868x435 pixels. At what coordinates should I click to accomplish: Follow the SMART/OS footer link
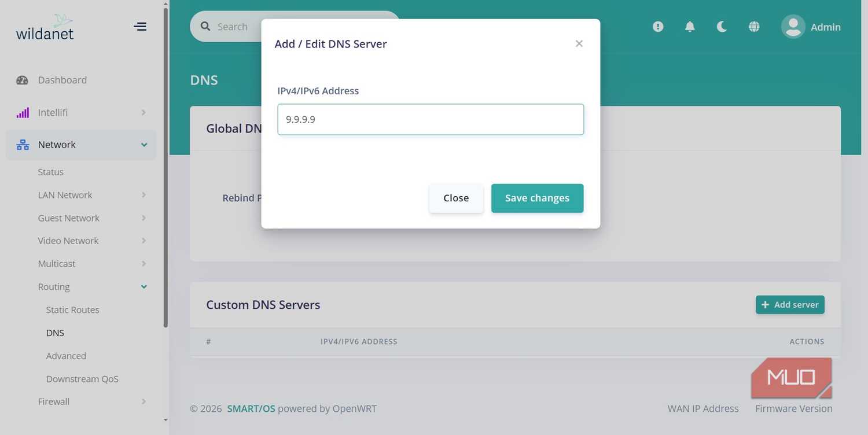click(x=251, y=408)
